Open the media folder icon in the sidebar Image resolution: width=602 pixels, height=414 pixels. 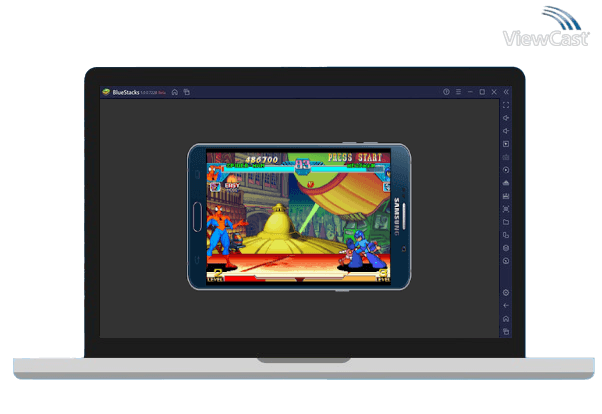tap(506, 222)
